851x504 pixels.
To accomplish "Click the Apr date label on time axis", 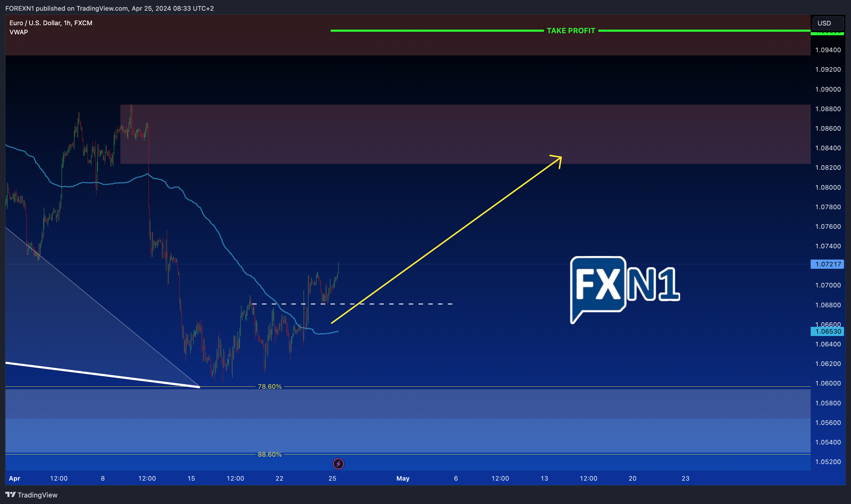I will point(15,478).
